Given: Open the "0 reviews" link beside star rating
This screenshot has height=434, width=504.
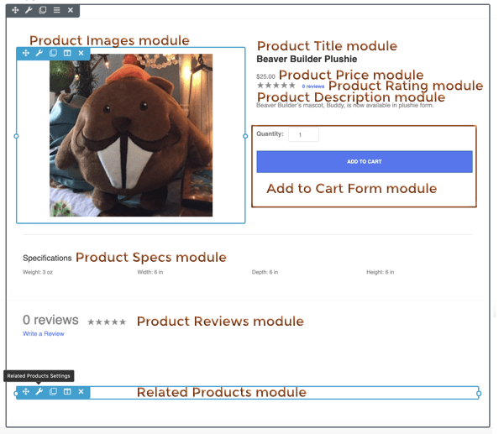Looking at the screenshot, I should pos(313,86).
